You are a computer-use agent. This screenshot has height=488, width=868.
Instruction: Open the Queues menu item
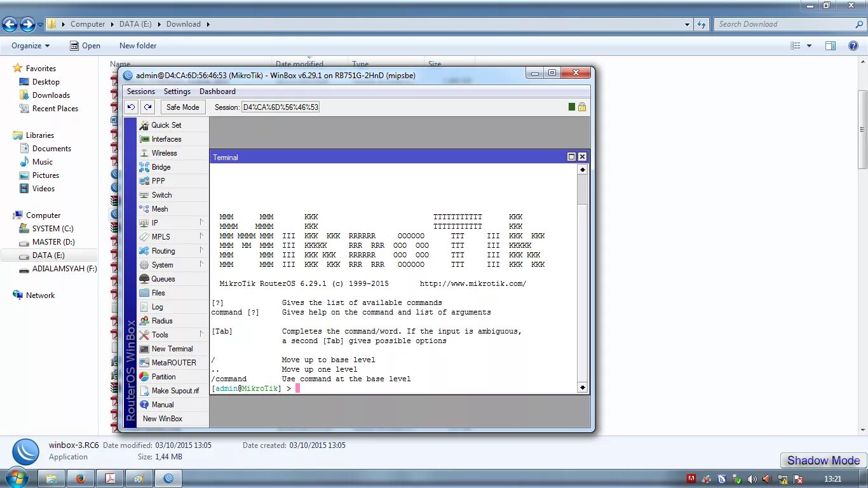[x=173, y=279]
